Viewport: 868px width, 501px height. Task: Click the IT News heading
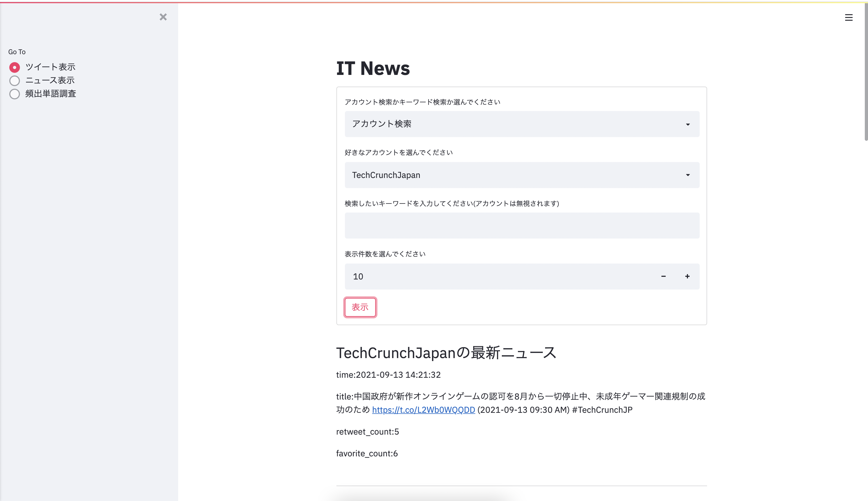click(373, 68)
